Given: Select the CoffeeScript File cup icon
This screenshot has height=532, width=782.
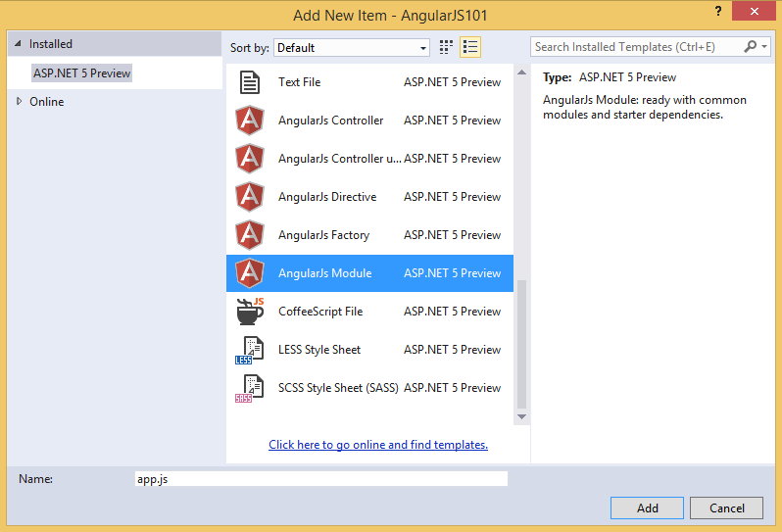Looking at the screenshot, I should pyautogui.click(x=250, y=312).
